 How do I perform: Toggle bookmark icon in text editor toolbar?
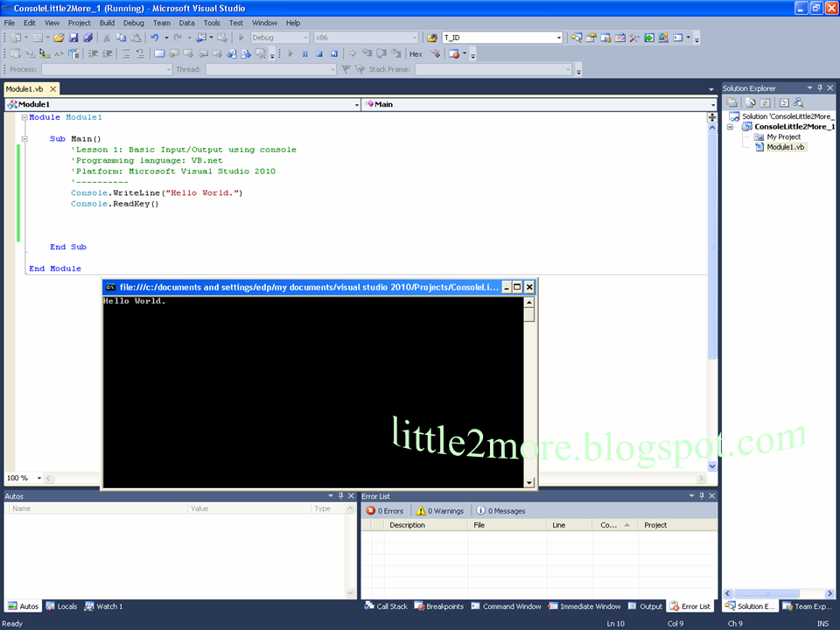(159, 53)
